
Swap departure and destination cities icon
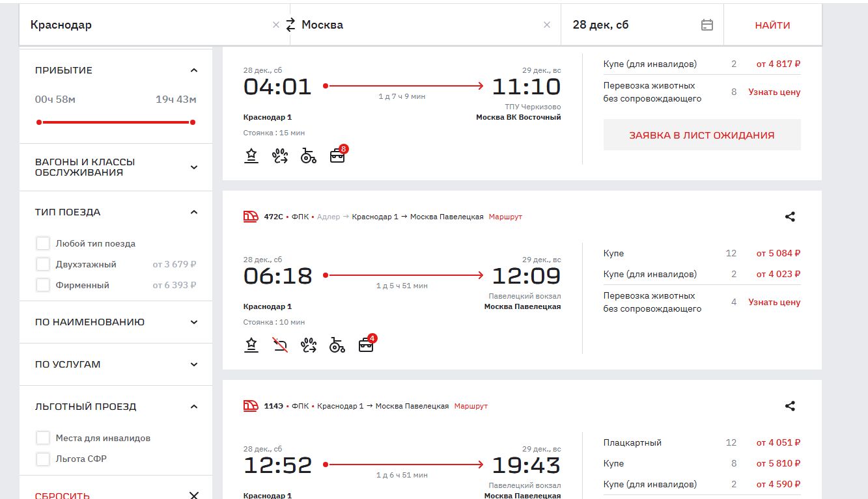[290, 25]
